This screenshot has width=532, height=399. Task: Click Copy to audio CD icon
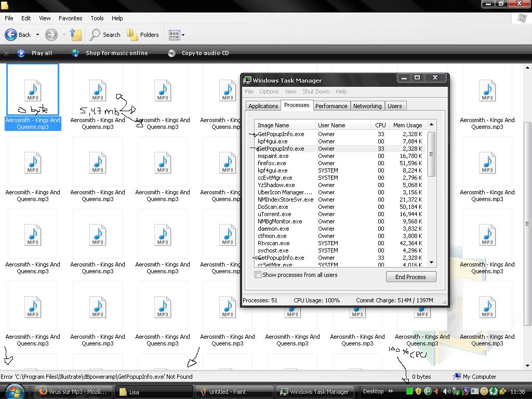click(171, 53)
